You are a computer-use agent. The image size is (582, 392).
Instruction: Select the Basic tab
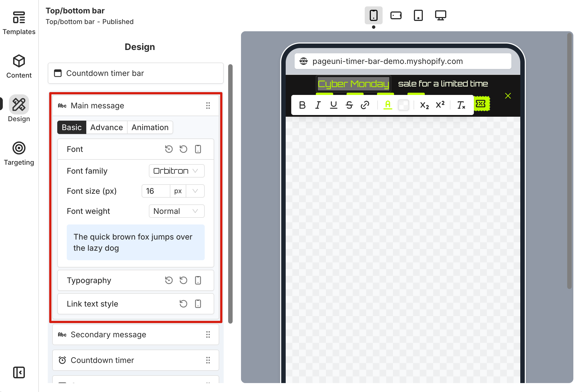(x=72, y=127)
